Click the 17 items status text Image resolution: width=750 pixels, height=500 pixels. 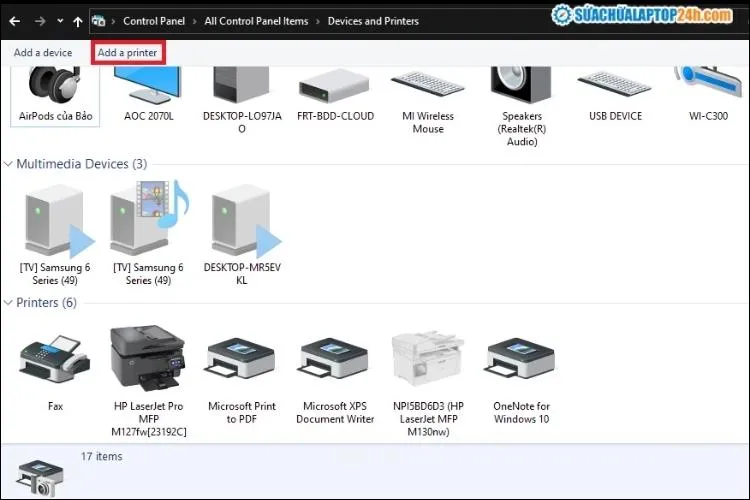pyautogui.click(x=101, y=456)
